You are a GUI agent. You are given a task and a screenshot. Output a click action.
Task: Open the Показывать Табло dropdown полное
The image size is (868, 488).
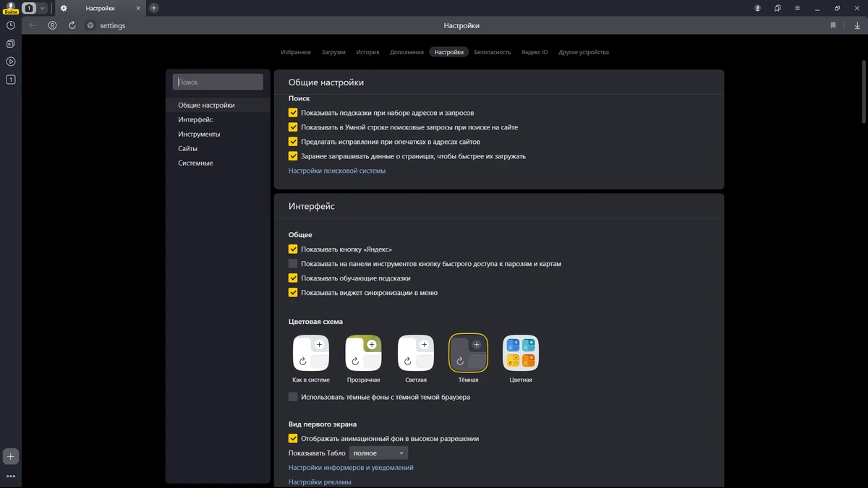378,453
